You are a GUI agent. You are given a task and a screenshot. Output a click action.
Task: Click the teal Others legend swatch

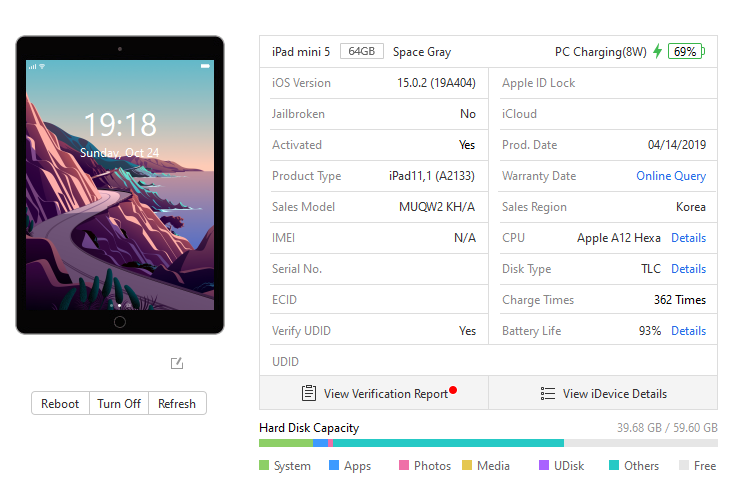point(614,465)
